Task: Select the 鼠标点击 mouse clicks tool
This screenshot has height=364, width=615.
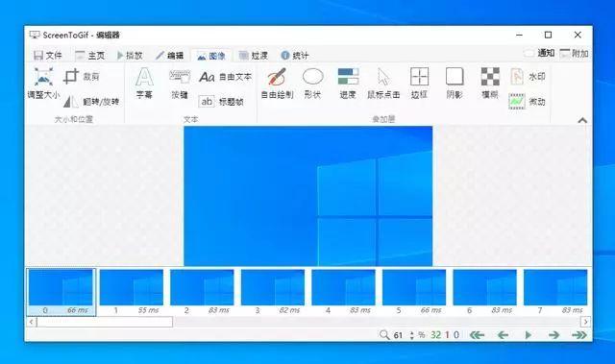Action: click(x=383, y=83)
